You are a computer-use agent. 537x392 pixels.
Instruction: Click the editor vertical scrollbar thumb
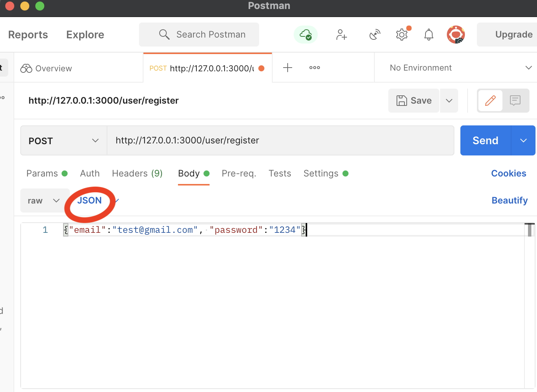[529, 230]
